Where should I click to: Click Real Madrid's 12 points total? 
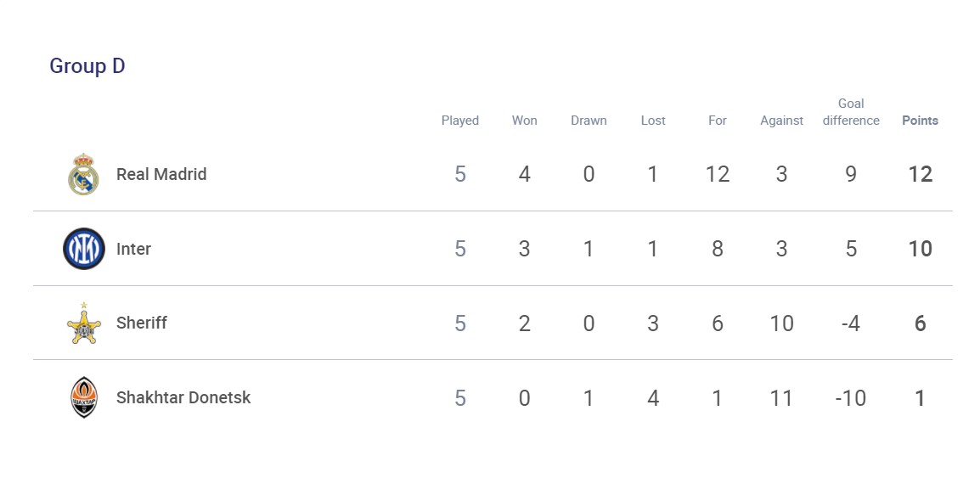(920, 174)
